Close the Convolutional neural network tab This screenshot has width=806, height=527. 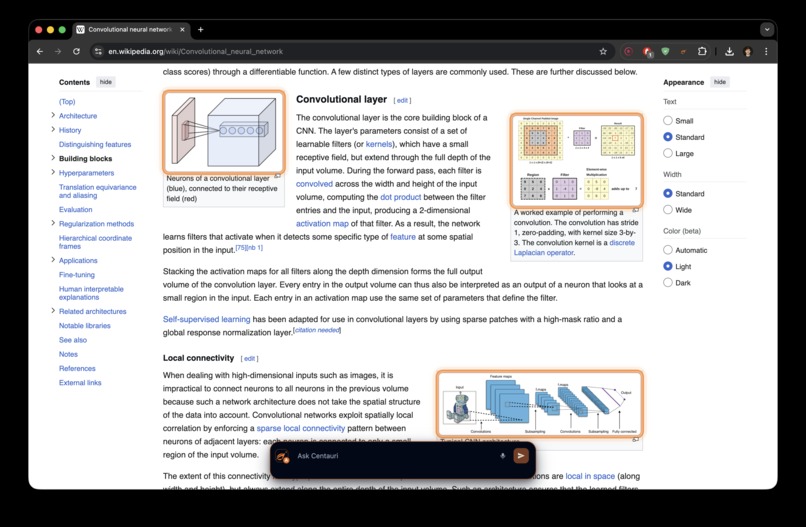click(182, 30)
